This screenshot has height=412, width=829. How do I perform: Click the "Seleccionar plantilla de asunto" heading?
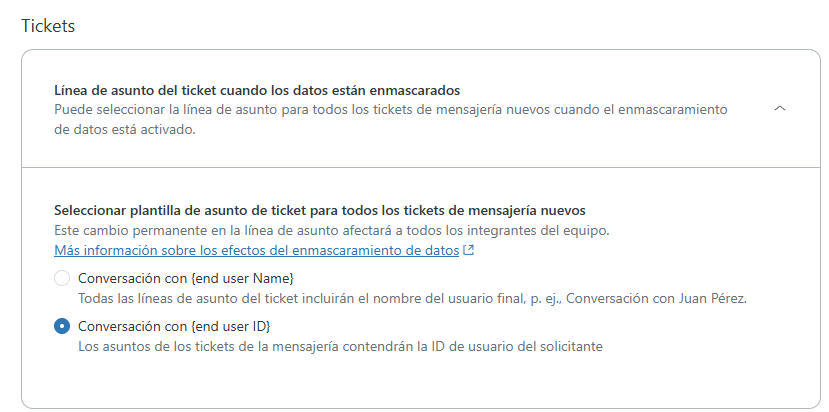click(319, 211)
